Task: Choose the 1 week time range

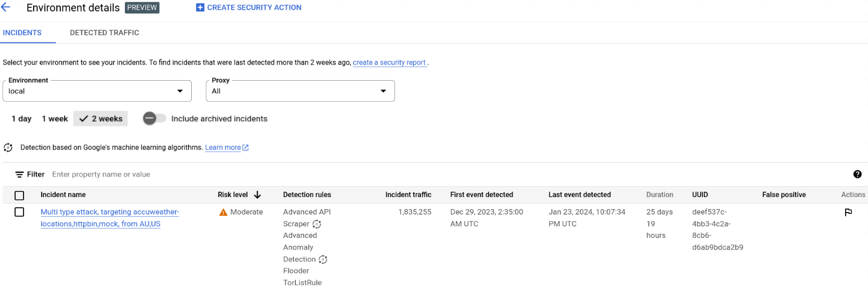Action: point(54,119)
